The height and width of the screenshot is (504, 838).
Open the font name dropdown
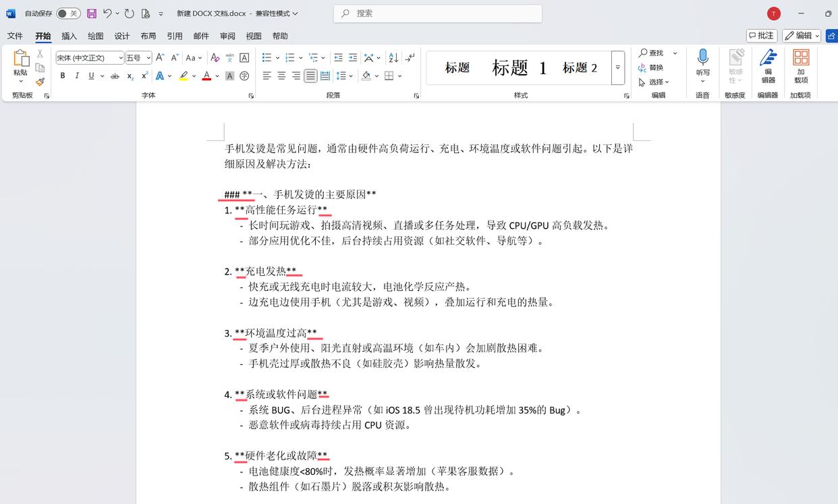pyautogui.click(x=121, y=58)
